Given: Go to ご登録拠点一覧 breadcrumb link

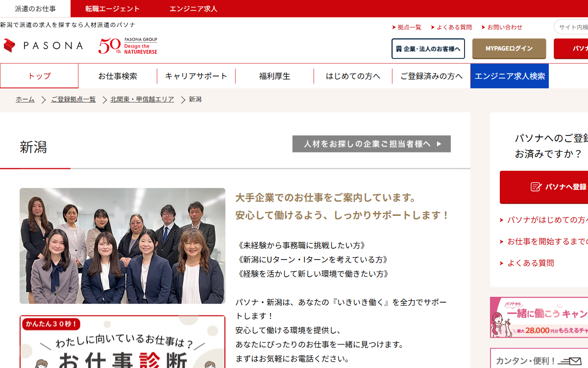Looking at the screenshot, I should click(x=73, y=100).
